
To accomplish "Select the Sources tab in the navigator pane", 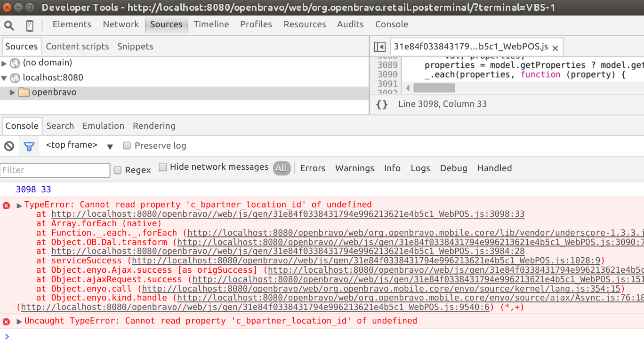I will tap(22, 47).
